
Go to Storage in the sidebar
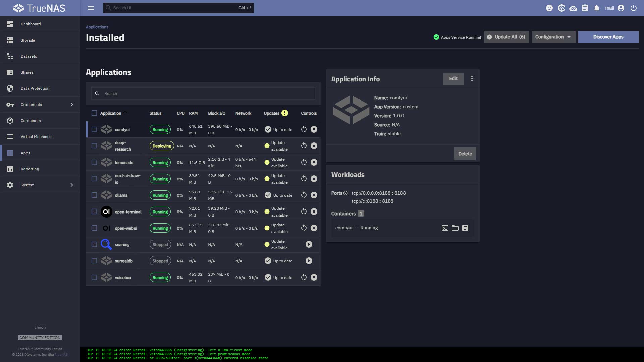pos(40,40)
